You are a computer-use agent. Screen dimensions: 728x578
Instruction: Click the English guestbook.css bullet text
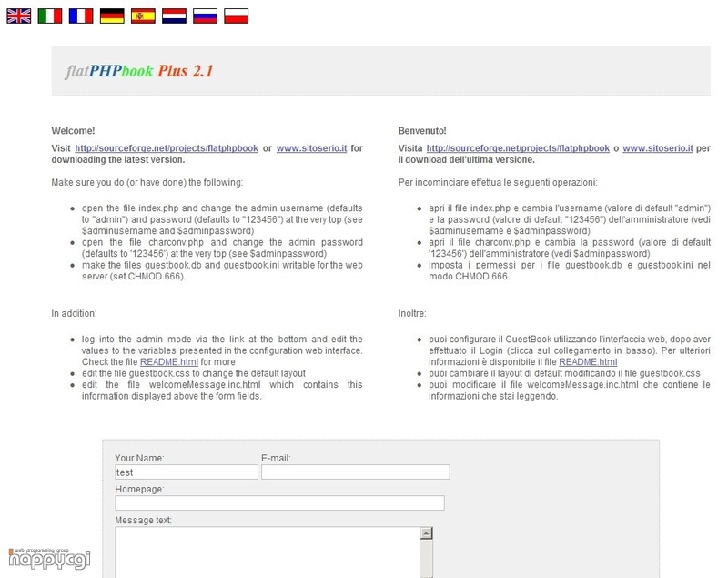point(194,373)
